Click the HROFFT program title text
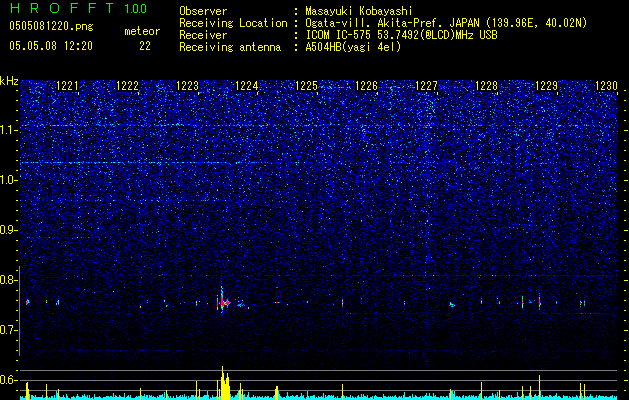 (62, 8)
